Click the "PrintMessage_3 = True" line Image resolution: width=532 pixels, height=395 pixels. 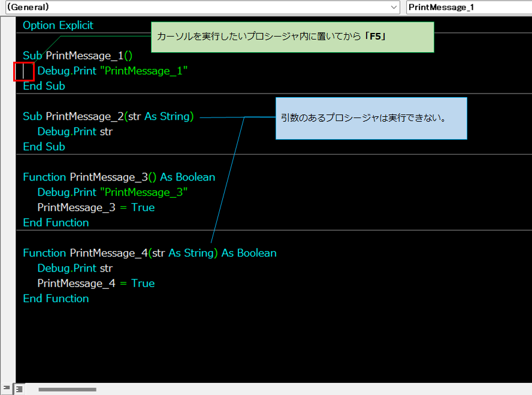(96, 207)
